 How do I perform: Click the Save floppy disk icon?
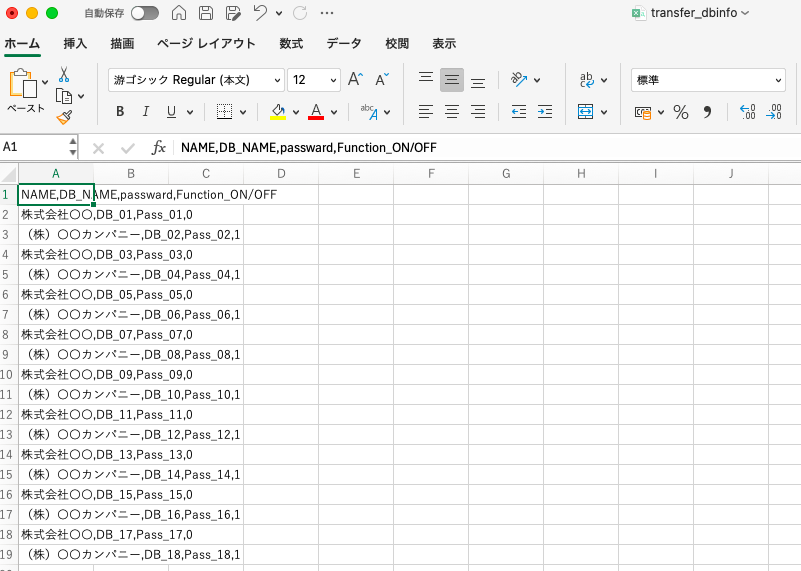click(206, 13)
